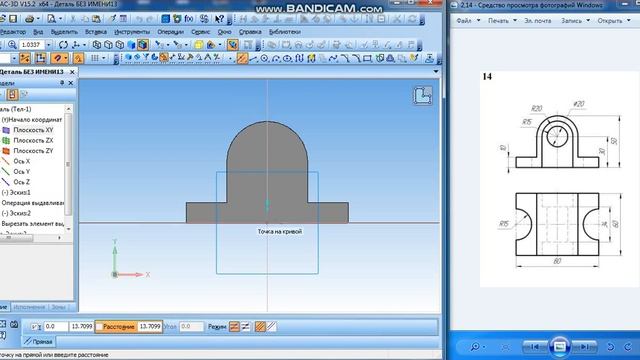Click slideshow play button in Photo Viewer
Screen dimensions: 640x360
pos(559,347)
